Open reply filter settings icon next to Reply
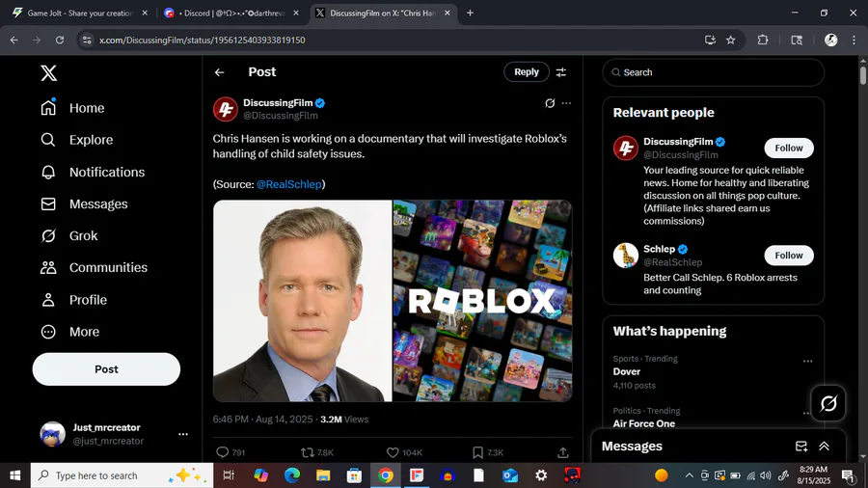This screenshot has width=868, height=488. (x=561, y=72)
